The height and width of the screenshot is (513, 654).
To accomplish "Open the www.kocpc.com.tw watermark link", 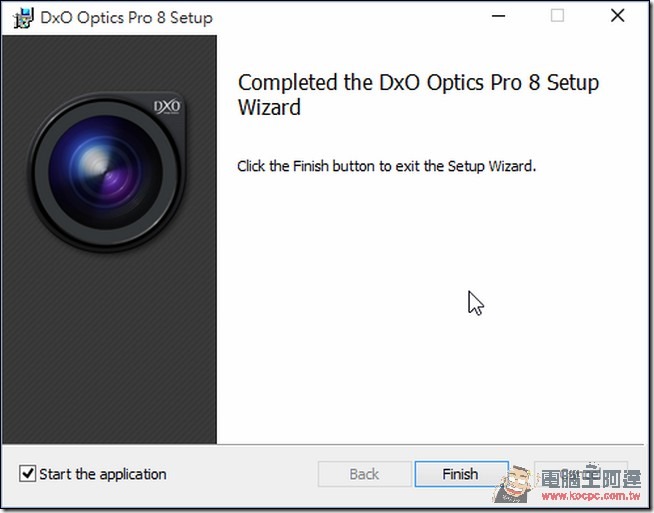I will click(591, 496).
